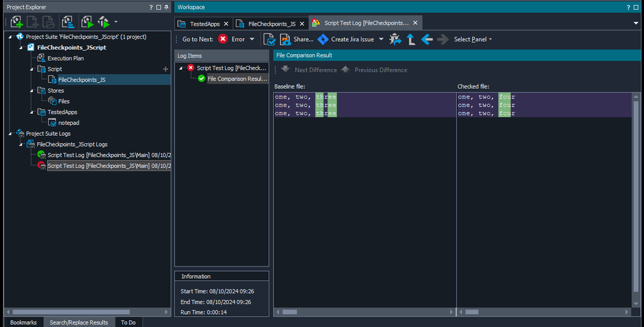Switch to the Search/Replace Results tab

pyautogui.click(x=80, y=322)
